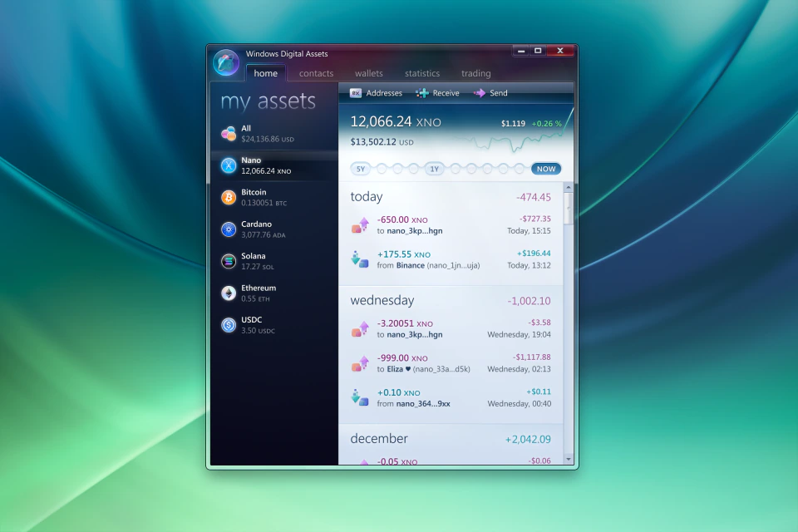Screen dimensions: 798x532
Task: Switch the chart to the 5Y timeframe
Action: coord(361,169)
